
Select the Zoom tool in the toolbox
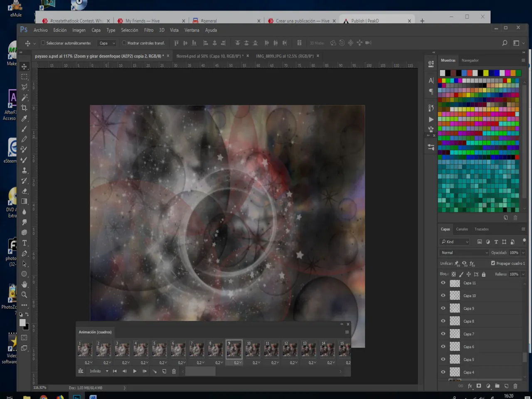point(24,295)
